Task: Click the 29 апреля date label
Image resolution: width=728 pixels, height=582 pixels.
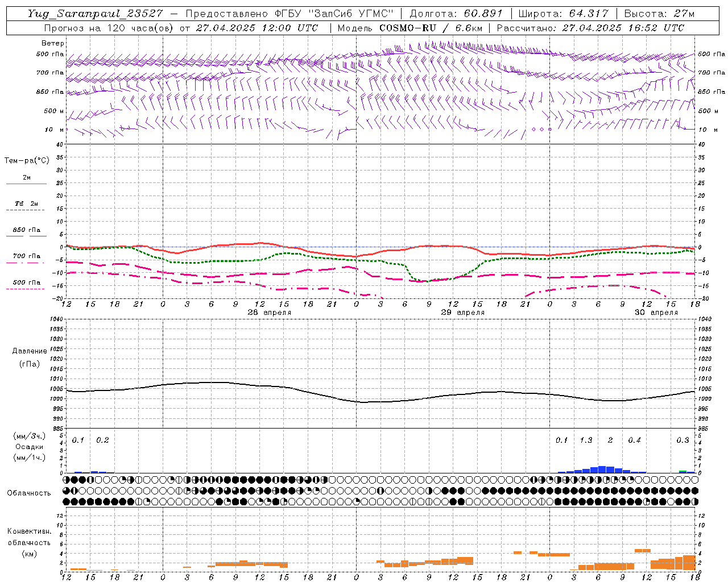Action: 463,313
